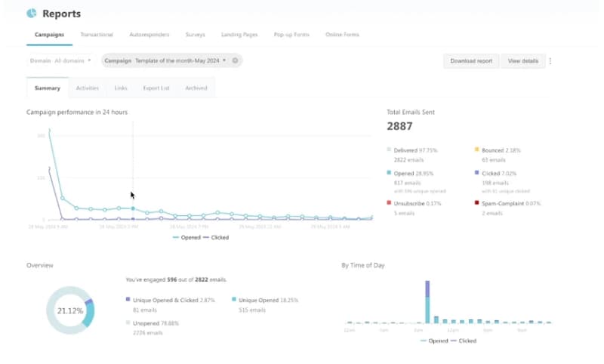
Task: Click the Unsubscribe red legend marker
Action: [390, 203]
